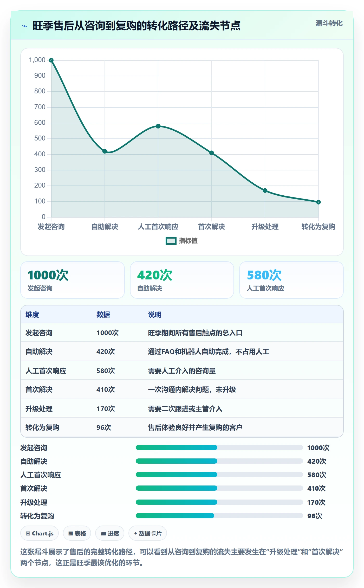This screenshot has height=588, width=364.
Task: Click the 发起咨询 progress bar
Action: 219,448
